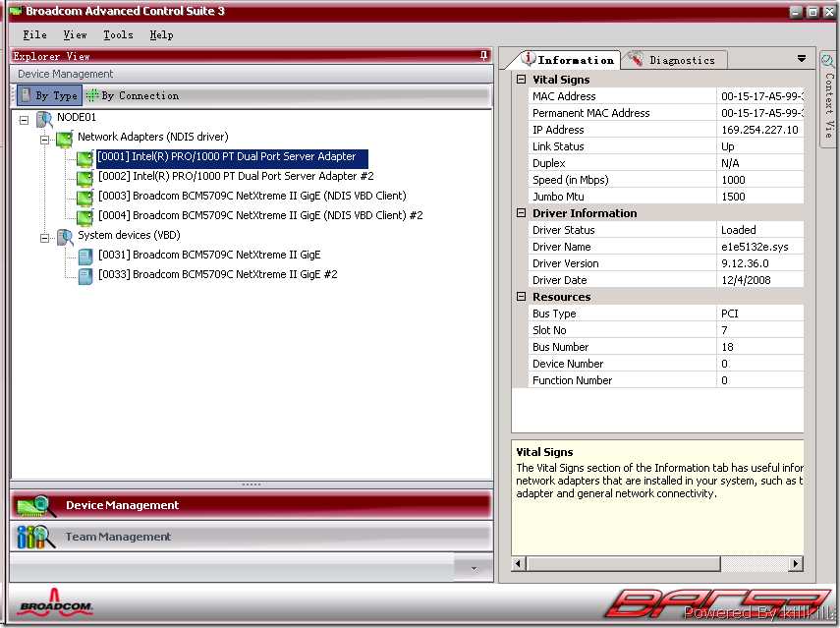Switch to By Connection view
This screenshot has width=840, height=628.
pyautogui.click(x=132, y=95)
